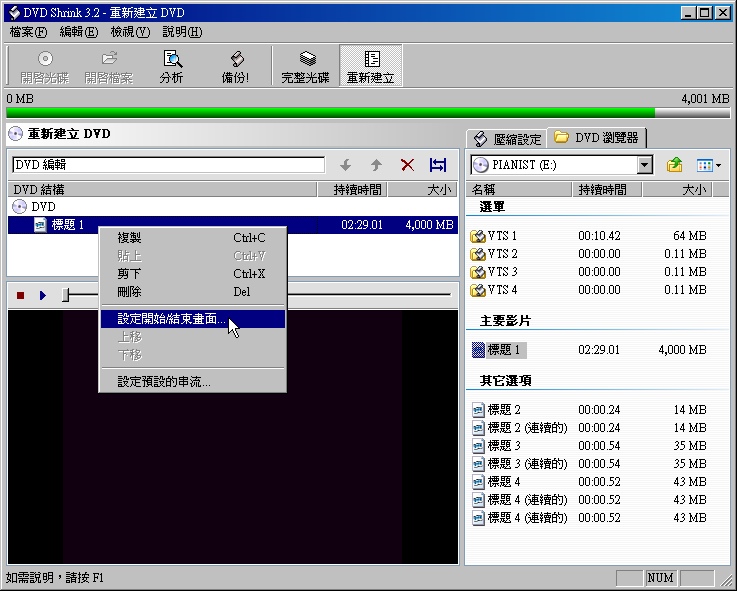The image size is (737, 591).
Task: Click DVD 結構 column header
Action: pyautogui.click(x=162, y=189)
